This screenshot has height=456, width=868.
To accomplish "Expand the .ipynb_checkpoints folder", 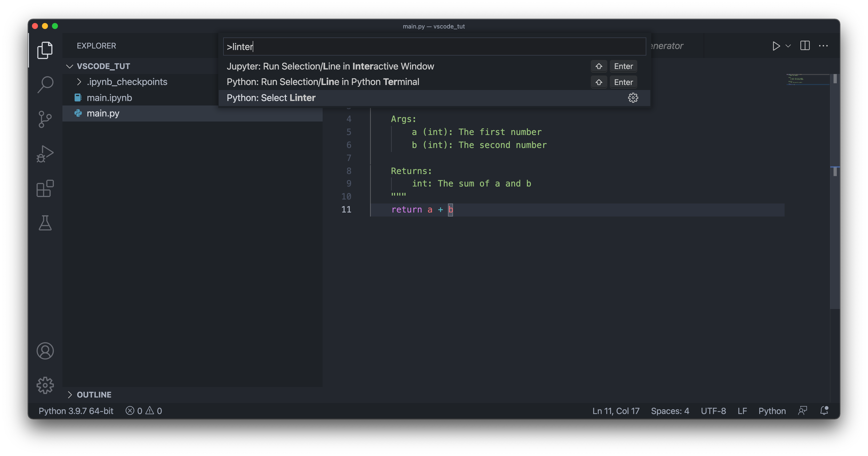I will click(79, 81).
